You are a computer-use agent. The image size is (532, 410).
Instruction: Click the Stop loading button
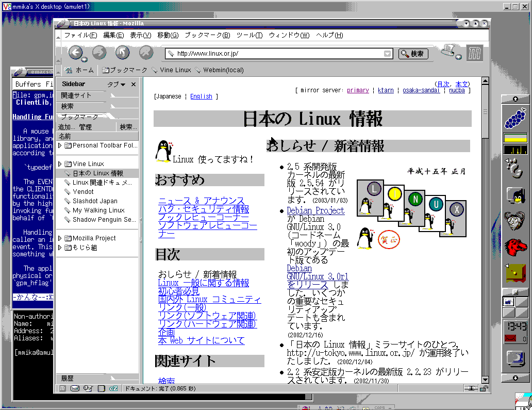146,53
